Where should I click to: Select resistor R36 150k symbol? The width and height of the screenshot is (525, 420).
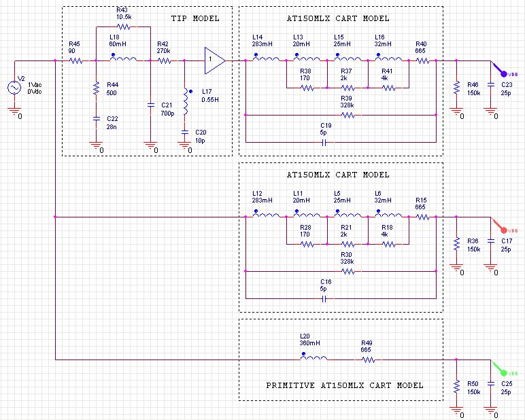(x=456, y=244)
